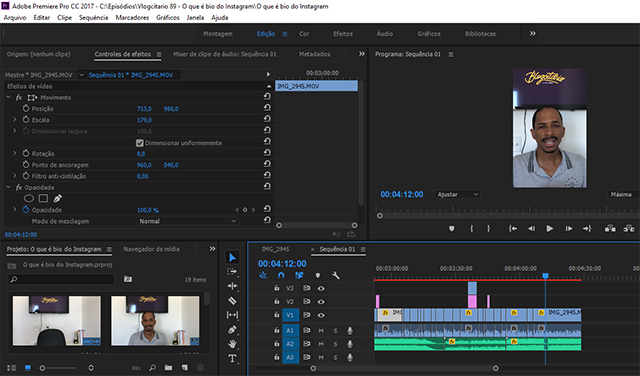
Task: Click the Project panel search field
Action: point(61,279)
